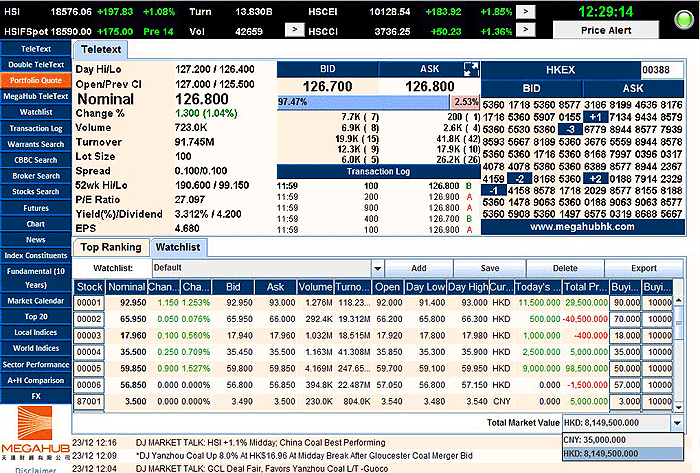Viewport: 700px width, 473px height.
Task: Delete the current watchlist
Action: (x=565, y=269)
